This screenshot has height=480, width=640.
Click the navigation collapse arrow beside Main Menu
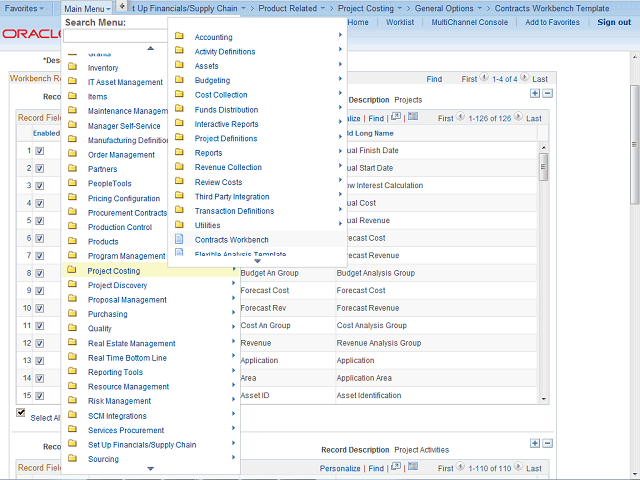[x=122, y=6]
